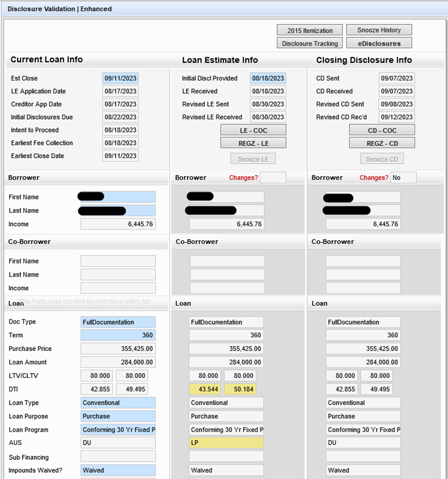Select the Doc Type field in Current Loan
Screen dimensions: 448x479
(118, 322)
